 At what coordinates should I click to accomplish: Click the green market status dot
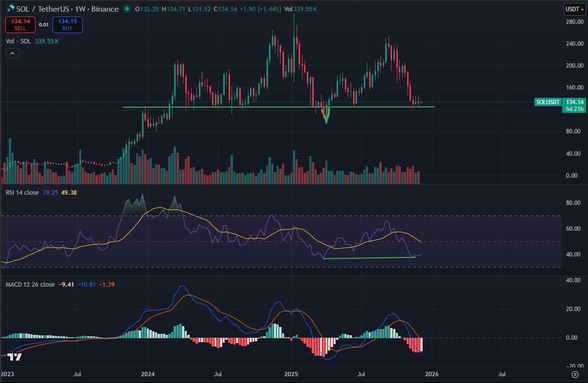(x=127, y=9)
